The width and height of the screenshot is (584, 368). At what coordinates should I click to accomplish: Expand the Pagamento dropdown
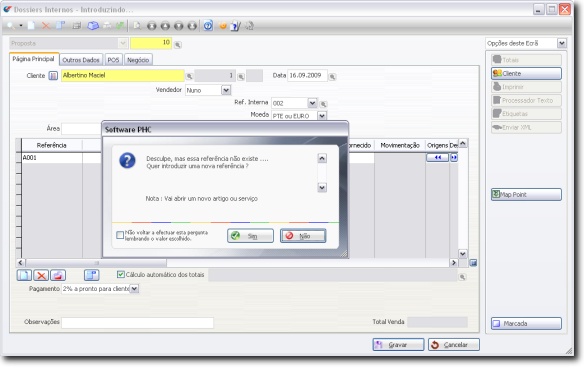pos(134,289)
